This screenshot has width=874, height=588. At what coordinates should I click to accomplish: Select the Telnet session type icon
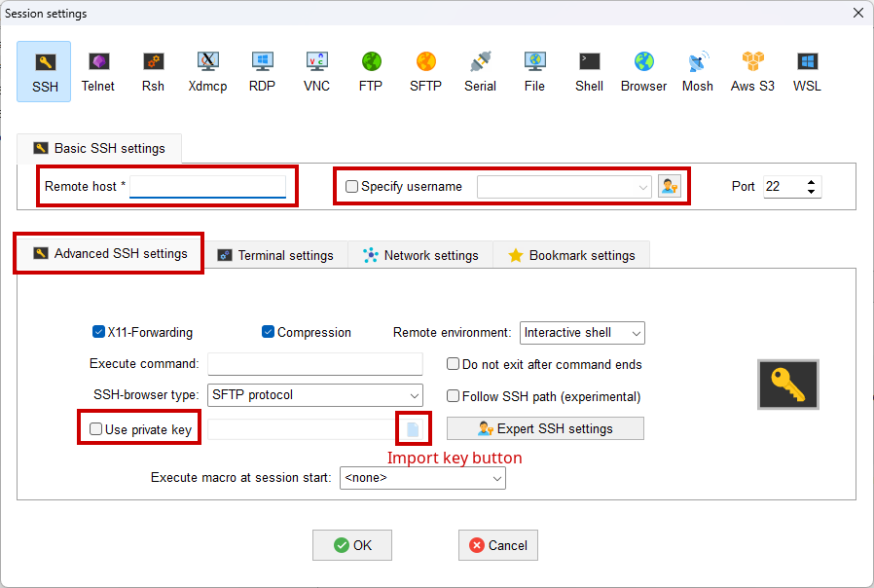(97, 71)
